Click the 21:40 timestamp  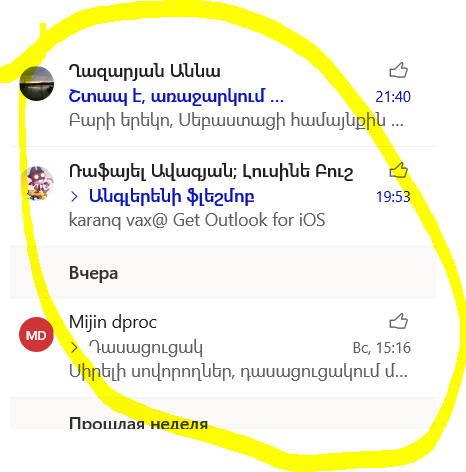click(393, 97)
